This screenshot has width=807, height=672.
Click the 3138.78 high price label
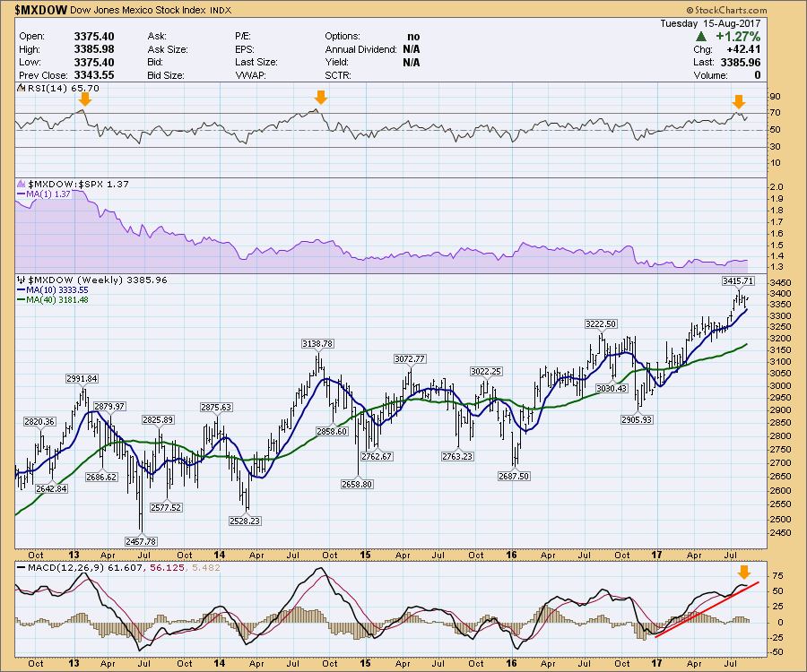(317, 343)
